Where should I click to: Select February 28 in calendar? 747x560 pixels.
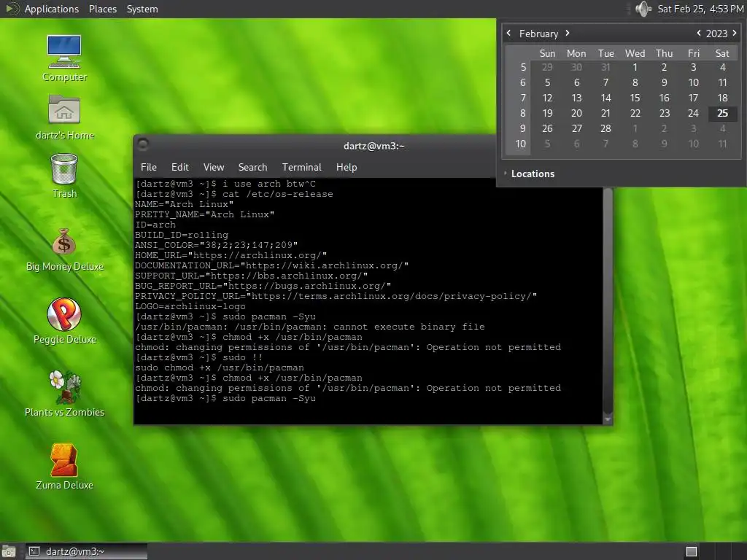pos(605,128)
